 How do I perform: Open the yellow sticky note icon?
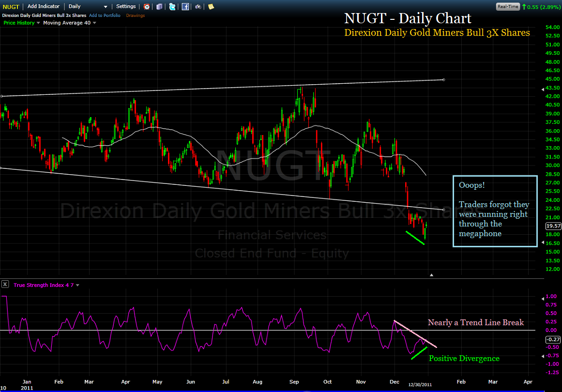[x=211, y=6]
